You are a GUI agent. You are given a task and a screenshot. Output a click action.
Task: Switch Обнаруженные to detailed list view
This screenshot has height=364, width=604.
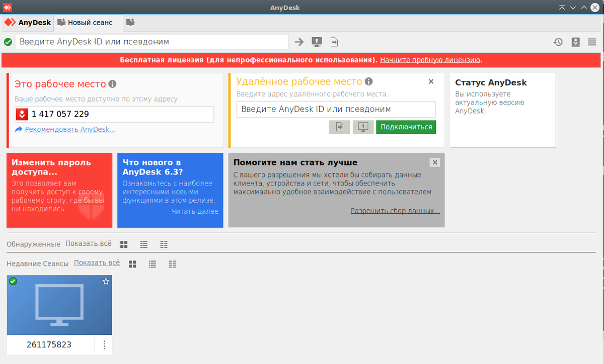click(x=164, y=245)
